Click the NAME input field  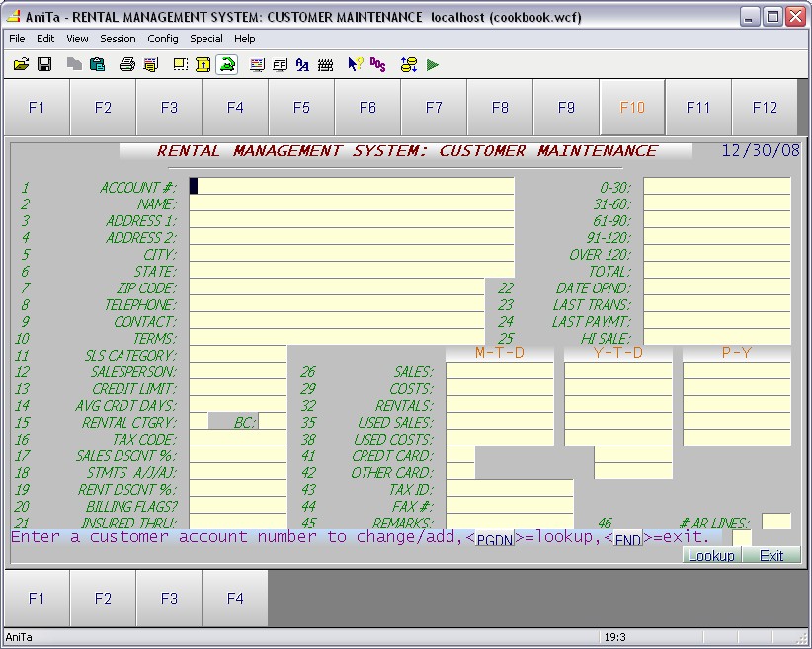[x=352, y=203]
